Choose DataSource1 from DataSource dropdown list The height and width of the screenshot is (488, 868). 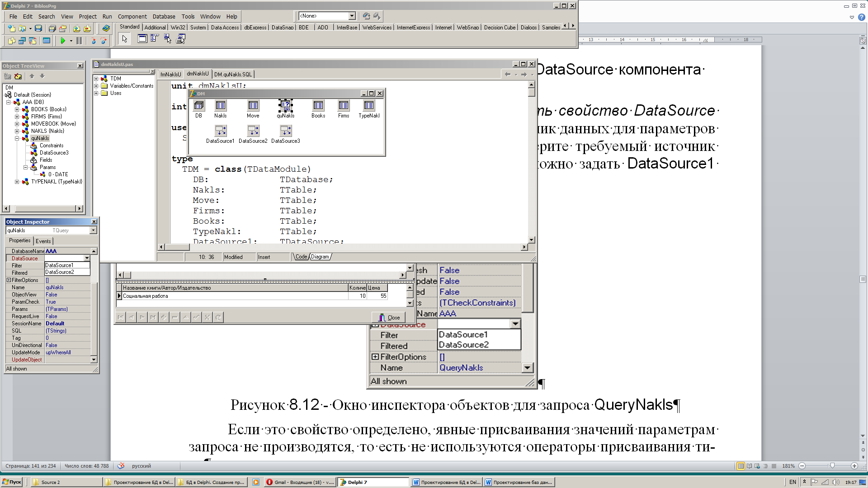coord(67,265)
